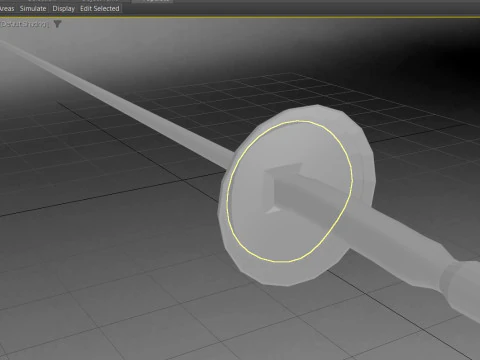Viewport: 480px width, 360px height.
Task: Open the Edit Selected menu
Action: coord(100,9)
